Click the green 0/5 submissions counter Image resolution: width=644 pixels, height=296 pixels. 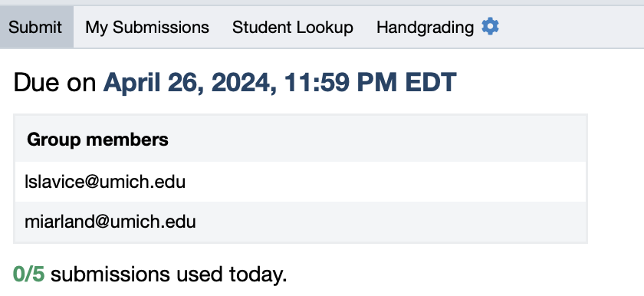pos(29,275)
